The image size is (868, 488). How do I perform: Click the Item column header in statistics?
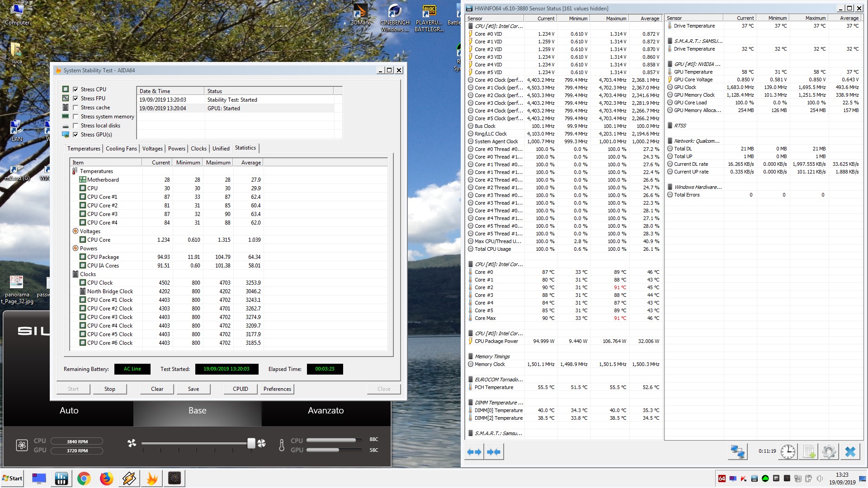(106, 163)
